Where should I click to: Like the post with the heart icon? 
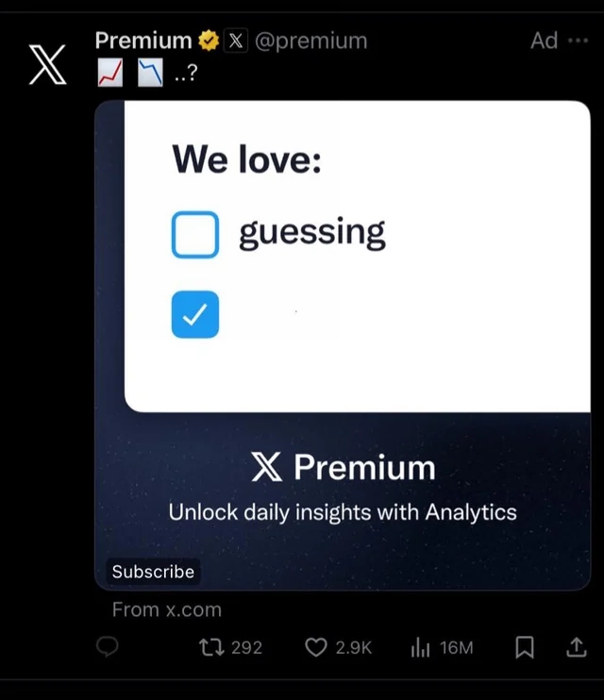(x=315, y=647)
